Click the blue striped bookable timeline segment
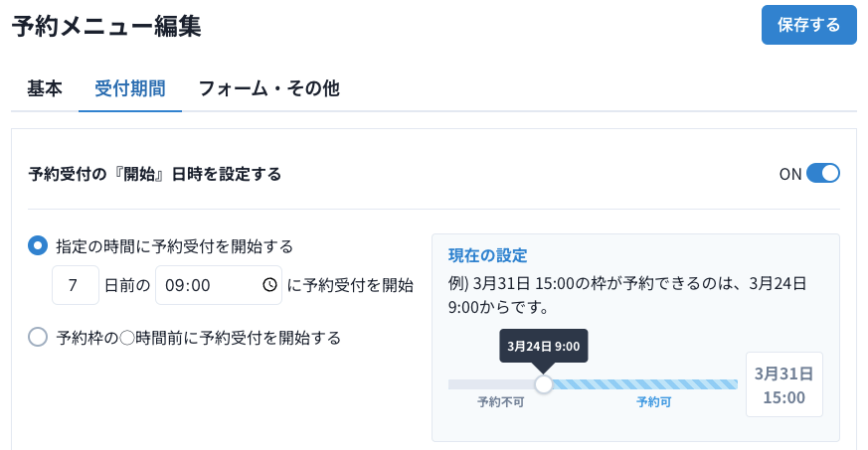 coord(644,384)
